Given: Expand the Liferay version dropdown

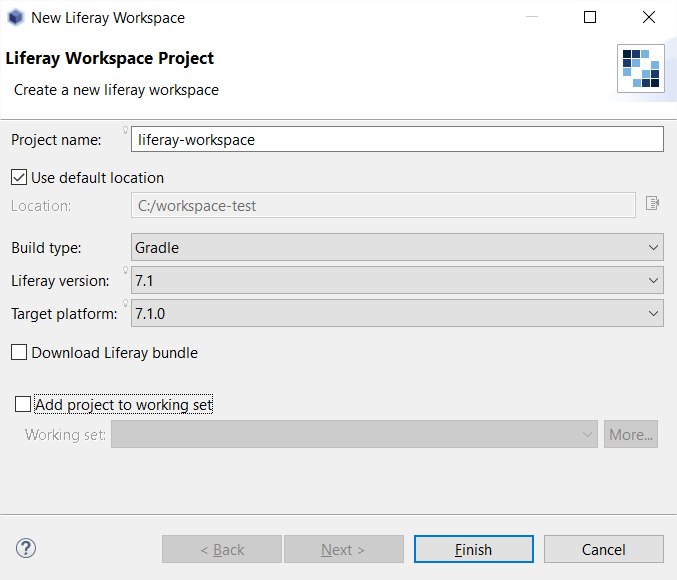Looking at the screenshot, I should pyautogui.click(x=397, y=281).
